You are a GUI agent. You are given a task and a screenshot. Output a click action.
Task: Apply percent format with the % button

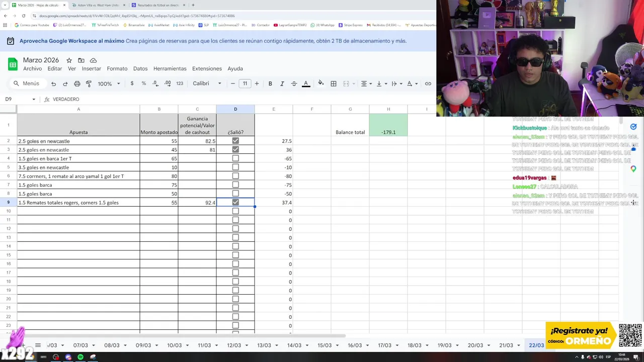click(x=144, y=83)
